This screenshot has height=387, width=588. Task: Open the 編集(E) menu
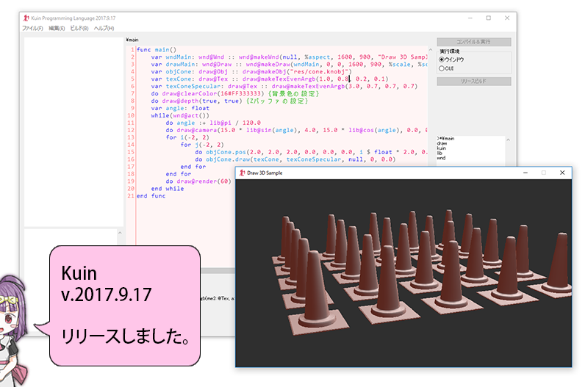click(x=57, y=28)
